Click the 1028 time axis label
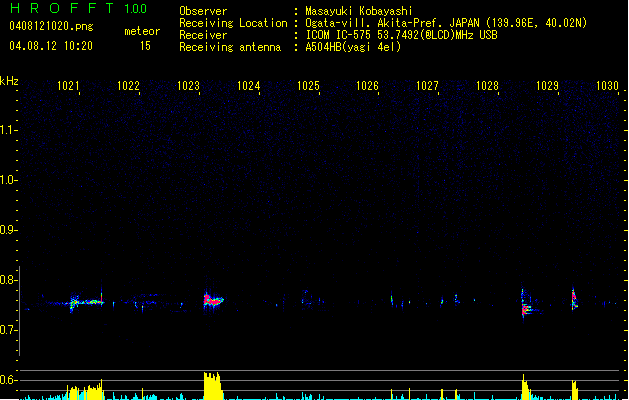Viewport: 629px width, 400px height. click(x=487, y=86)
